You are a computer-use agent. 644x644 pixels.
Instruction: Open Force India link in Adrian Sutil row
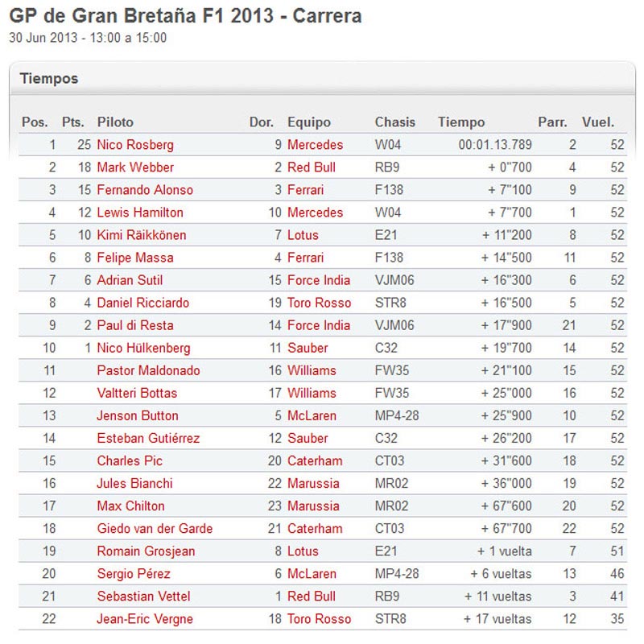[x=319, y=280]
